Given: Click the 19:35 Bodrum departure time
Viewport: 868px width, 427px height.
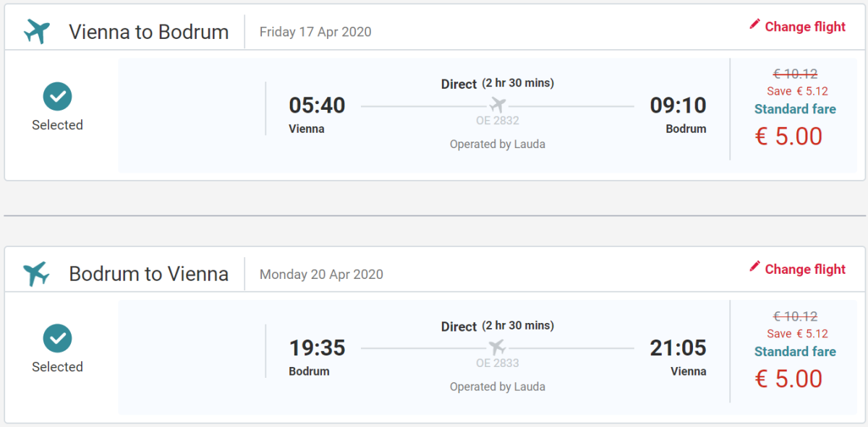Looking at the screenshot, I should [317, 348].
